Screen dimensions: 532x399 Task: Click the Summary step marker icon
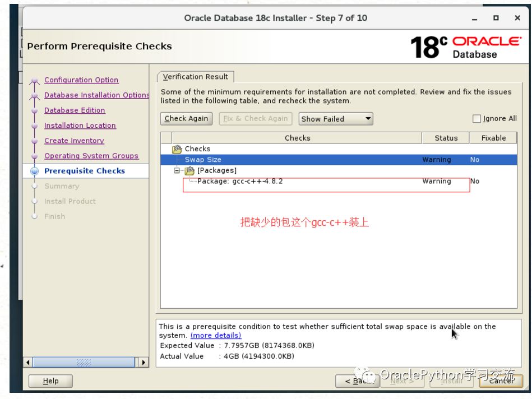[x=34, y=186]
